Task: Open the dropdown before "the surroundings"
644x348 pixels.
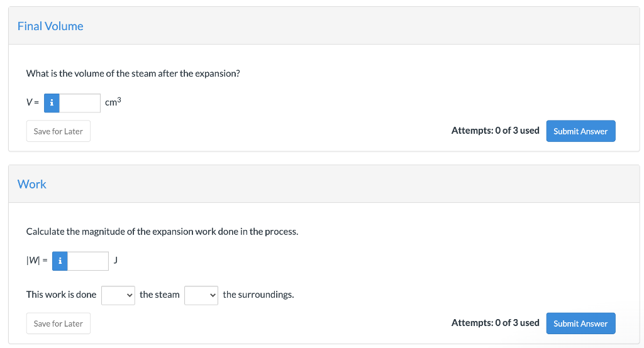Action: click(x=201, y=295)
